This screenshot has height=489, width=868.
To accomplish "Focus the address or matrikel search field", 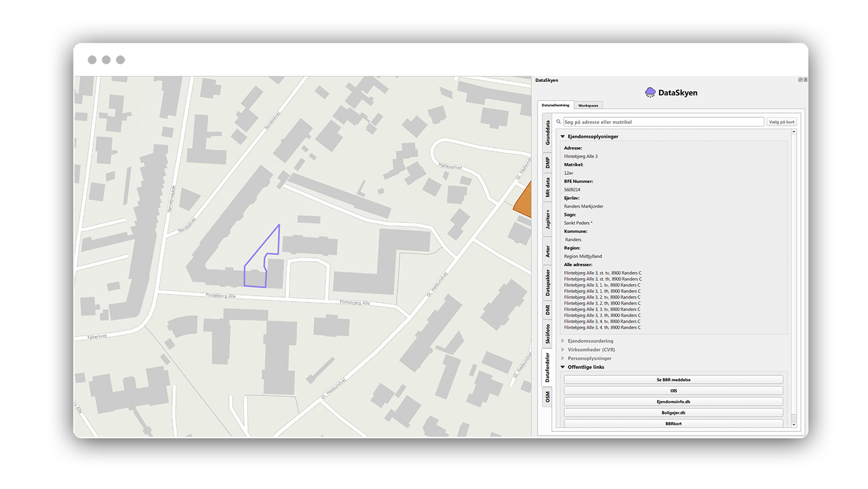I will click(662, 122).
